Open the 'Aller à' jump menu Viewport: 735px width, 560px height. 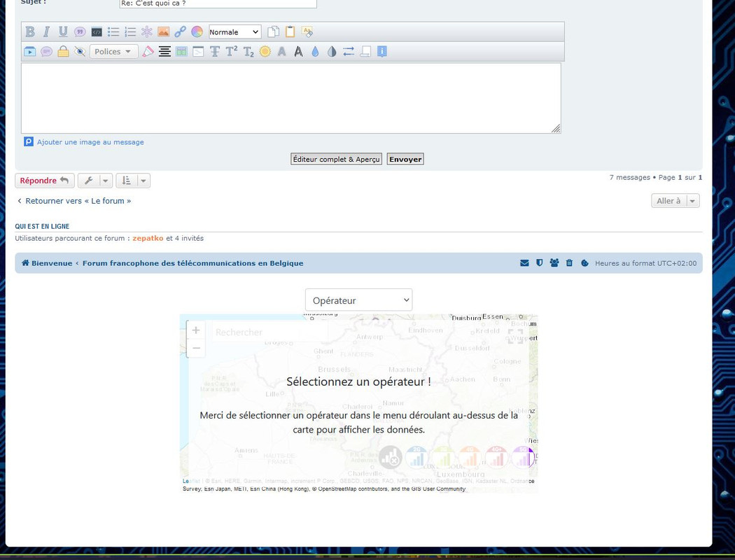pyautogui.click(x=675, y=201)
